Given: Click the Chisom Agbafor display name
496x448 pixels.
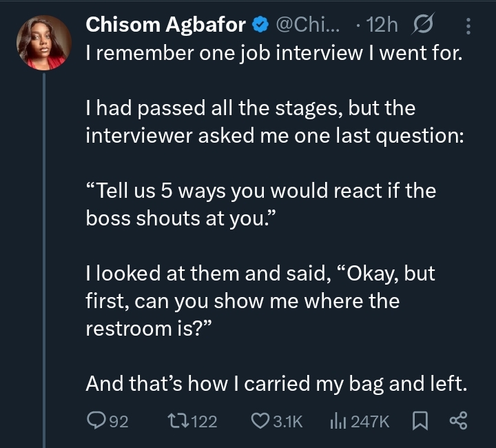Looking at the screenshot, I should pos(165,26).
